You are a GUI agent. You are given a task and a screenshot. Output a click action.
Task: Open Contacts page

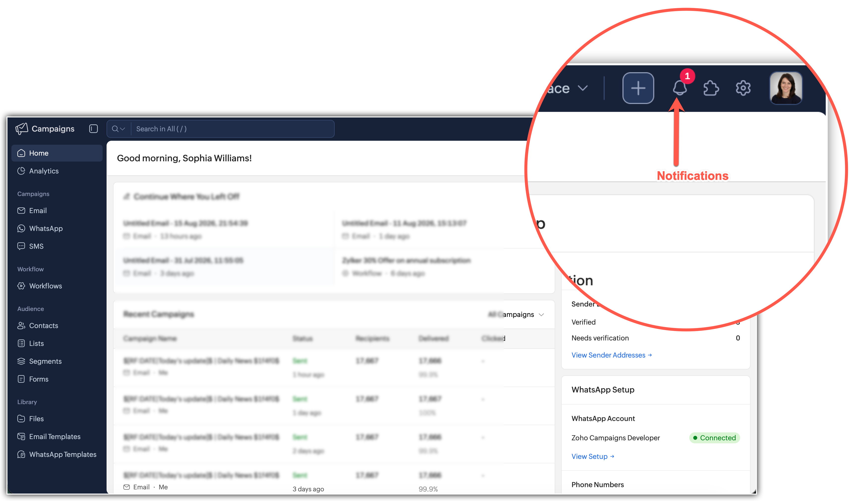[x=57, y=326]
